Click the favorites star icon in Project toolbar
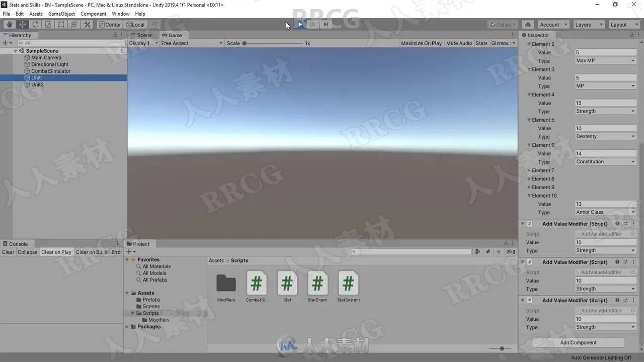Screen dimensions: 644x362 tap(499, 252)
